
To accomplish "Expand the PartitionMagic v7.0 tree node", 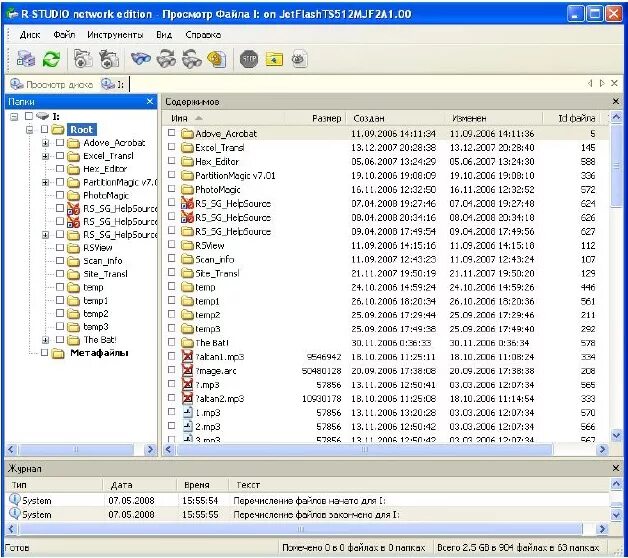I will [45, 182].
